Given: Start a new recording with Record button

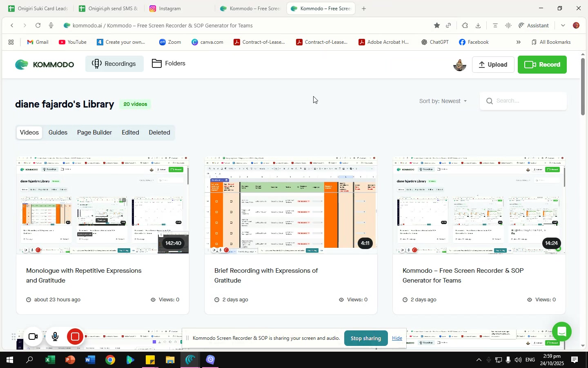Looking at the screenshot, I should click(542, 65).
